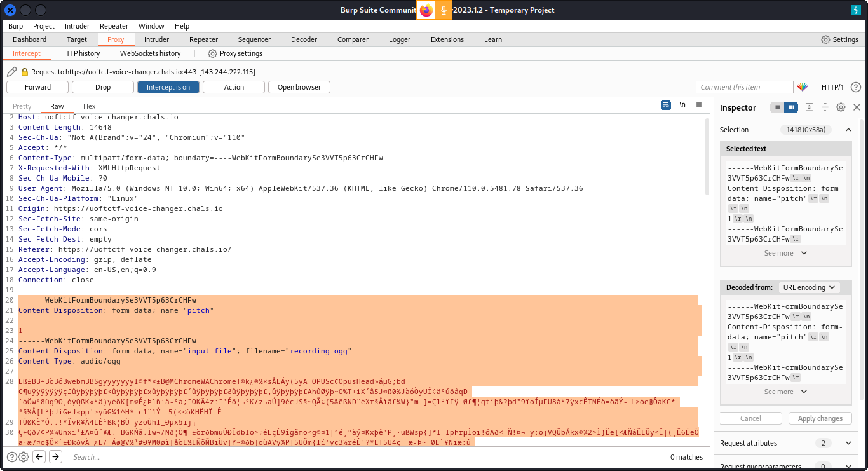Open the highlight color picker
The image size is (868, 471).
click(803, 87)
